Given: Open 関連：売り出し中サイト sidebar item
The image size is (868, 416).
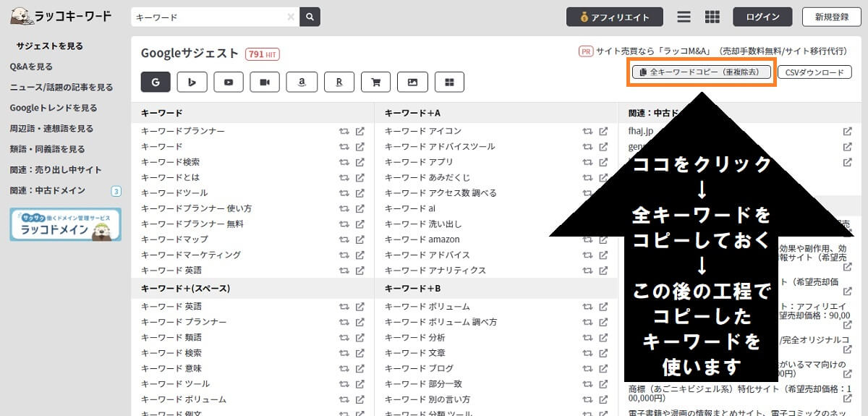Looking at the screenshot, I should coord(56,170).
